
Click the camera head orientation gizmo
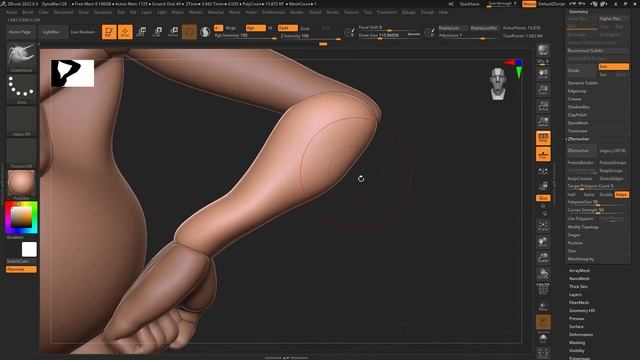click(x=498, y=84)
